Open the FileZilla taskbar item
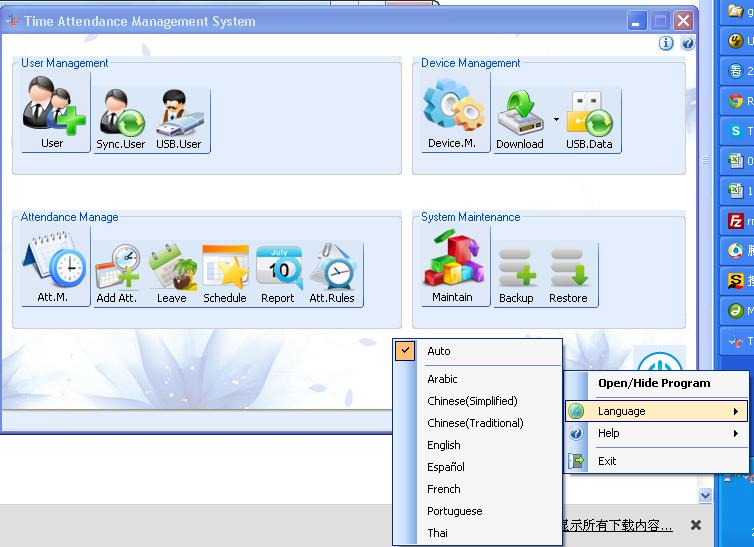The image size is (754, 547). tap(738, 221)
